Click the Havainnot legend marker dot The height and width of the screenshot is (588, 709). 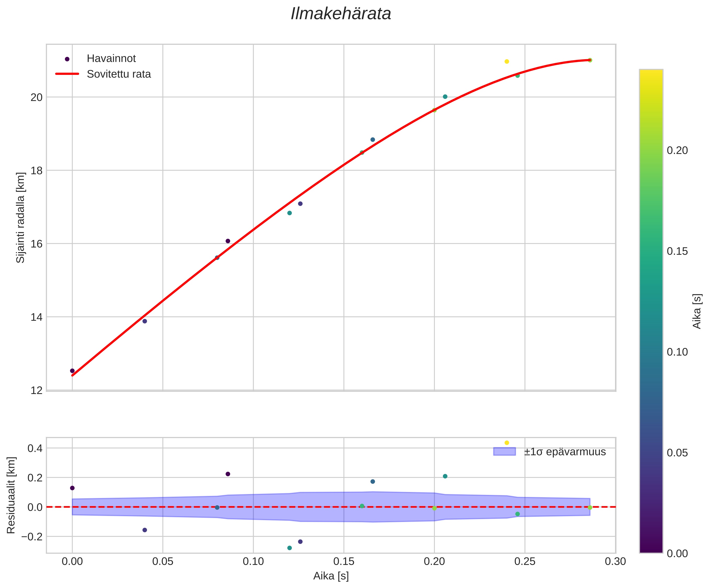coord(67,59)
